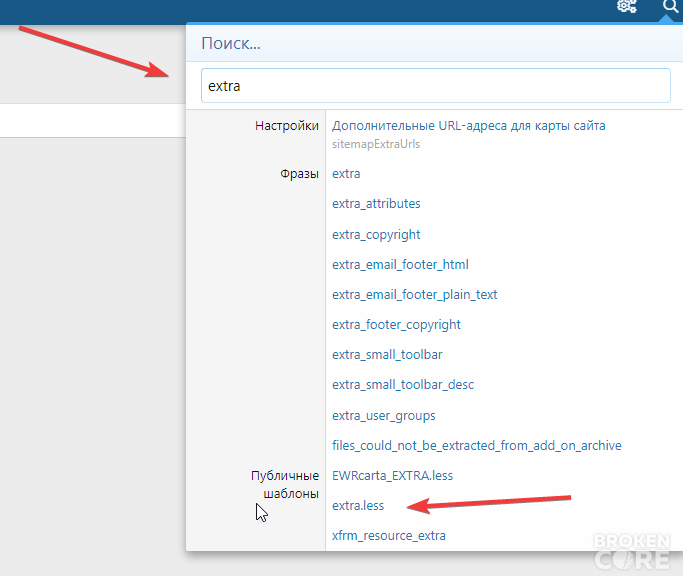The width and height of the screenshot is (683, 576).
Task: Toggle the search magnifier icon in header
Action: point(670,6)
